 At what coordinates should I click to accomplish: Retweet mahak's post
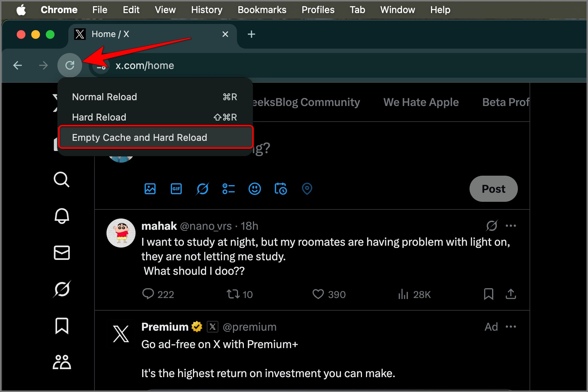pyautogui.click(x=234, y=294)
